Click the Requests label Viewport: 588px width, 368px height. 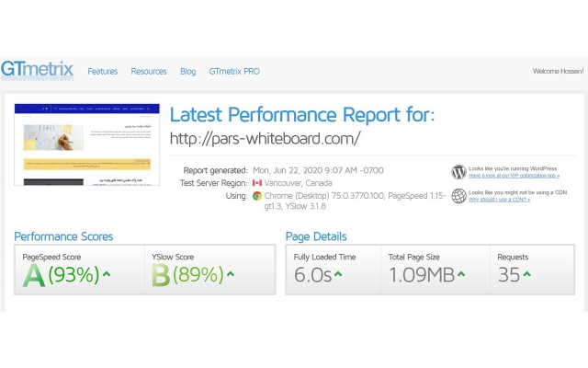(x=513, y=258)
